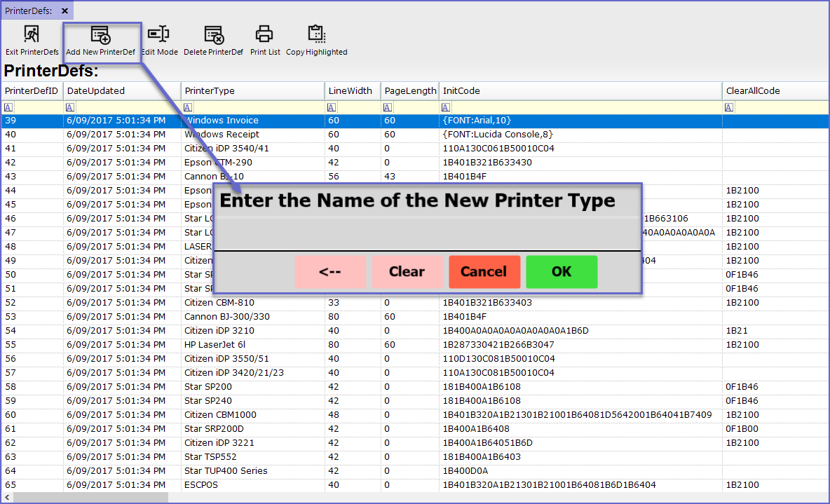Open the PrinterType column filter icon
Image resolution: width=830 pixels, height=504 pixels.
[x=188, y=107]
